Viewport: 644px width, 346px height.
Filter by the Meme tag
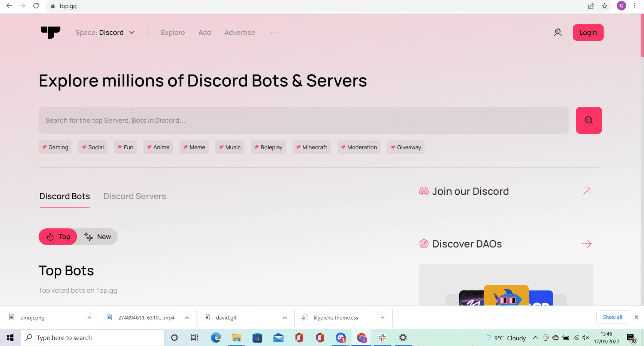pyautogui.click(x=194, y=147)
